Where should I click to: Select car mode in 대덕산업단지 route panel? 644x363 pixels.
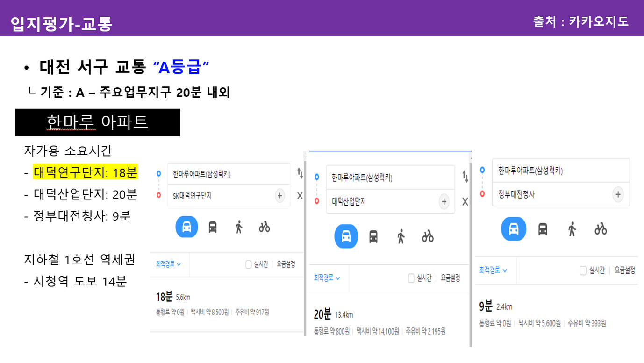click(x=346, y=236)
